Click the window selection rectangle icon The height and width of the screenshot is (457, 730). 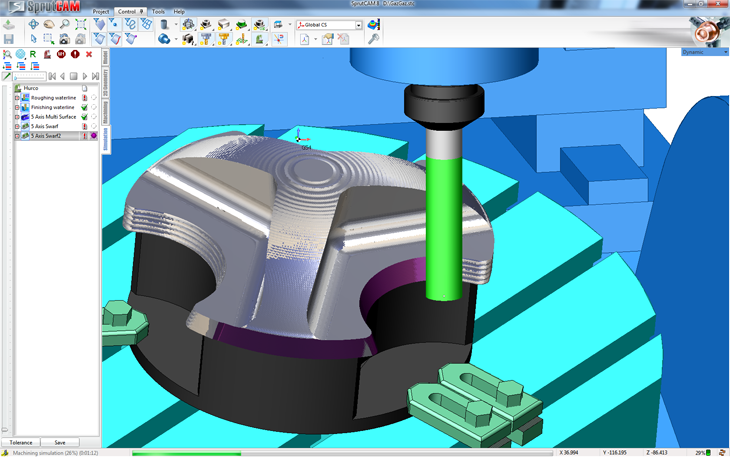point(49,39)
